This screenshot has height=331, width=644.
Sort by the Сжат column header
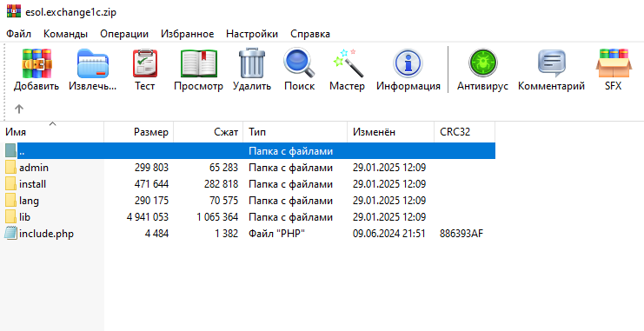pyautogui.click(x=209, y=132)
